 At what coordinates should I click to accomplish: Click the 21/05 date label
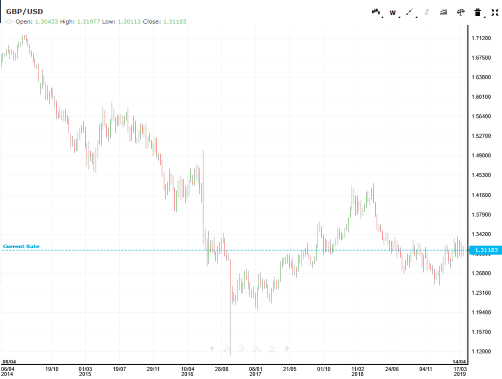(x=289, y=369)
